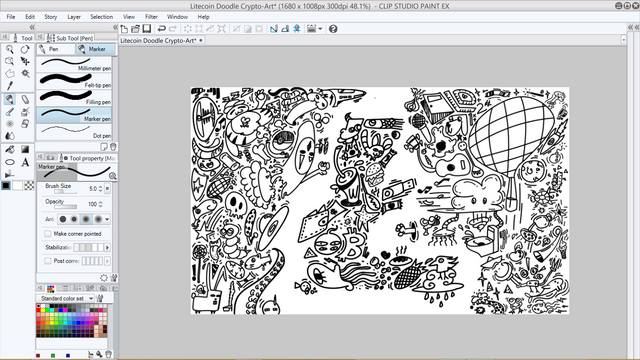Choose the Dot pen sub tool
Image resolution: width=640 pixels, height=360 pixels.
coord(74,132)
